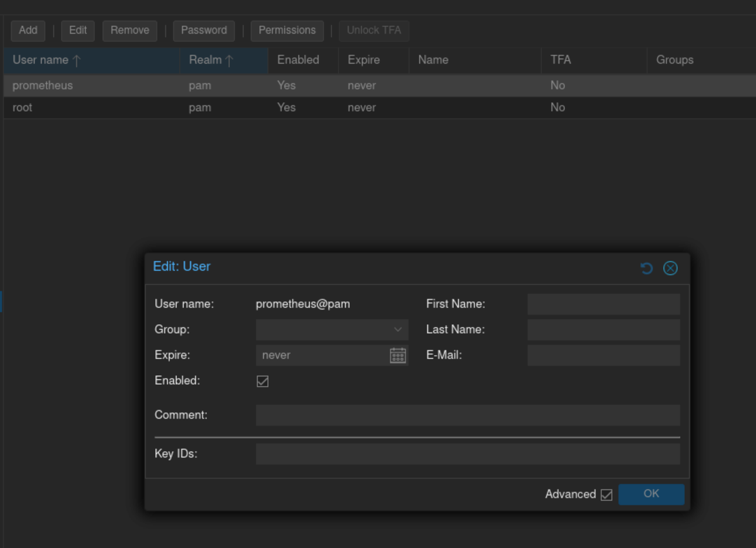Toggle the Advanced checkbox
Image resolution: width=756 pixels, height=548 pixels.
607,495
